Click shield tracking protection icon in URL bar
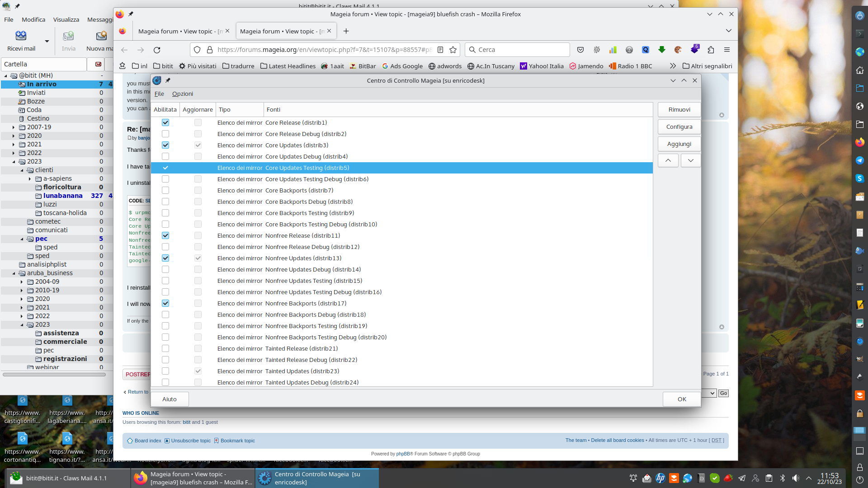This screenshot has width=868, height=488. (x=197, y=50)
